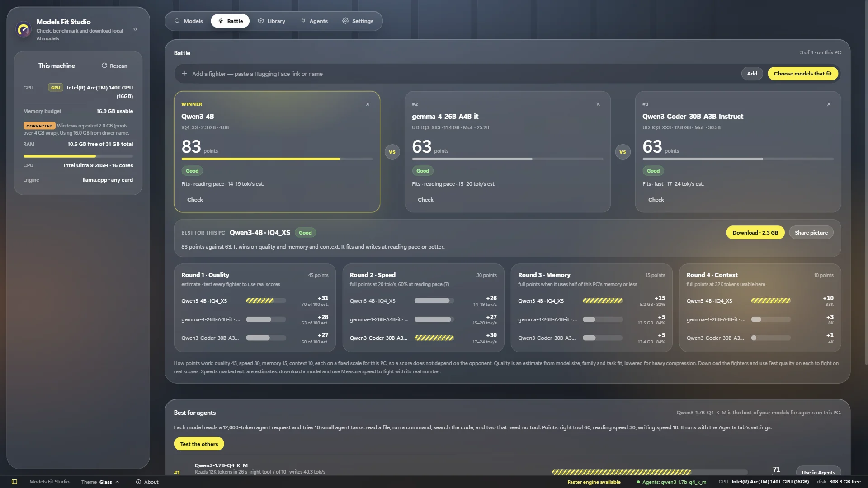Click the lightning bolt Battle icon
Image resolution: width=868 pixels, height=488 pixels.
[221, 21]
